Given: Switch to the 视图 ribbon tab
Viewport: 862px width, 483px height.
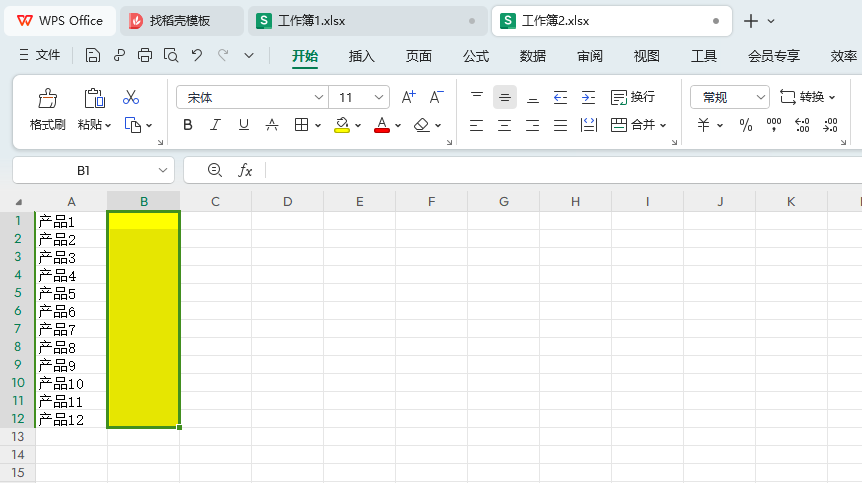Looking at the screenshot, I should click(646, 56).
